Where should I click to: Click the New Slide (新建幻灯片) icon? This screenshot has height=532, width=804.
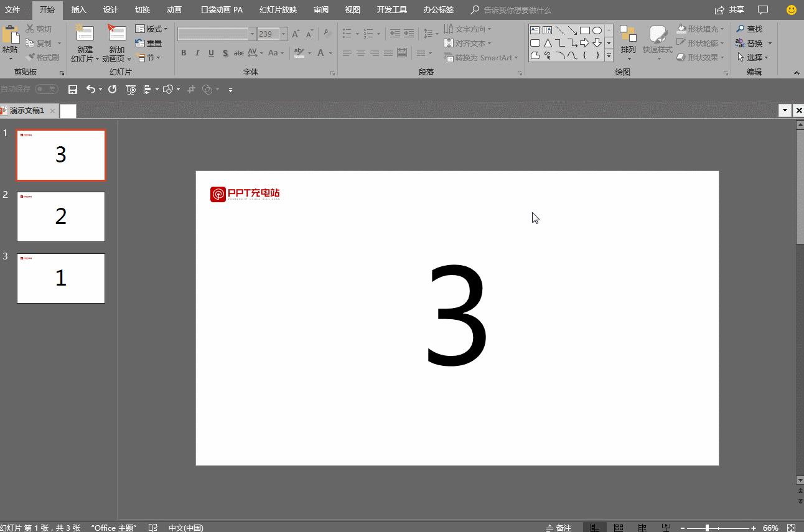tap(84, 34)
